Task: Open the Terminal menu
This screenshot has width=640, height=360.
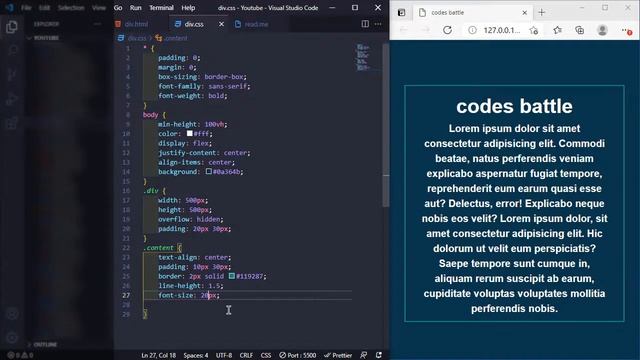Action: [161, 8]
